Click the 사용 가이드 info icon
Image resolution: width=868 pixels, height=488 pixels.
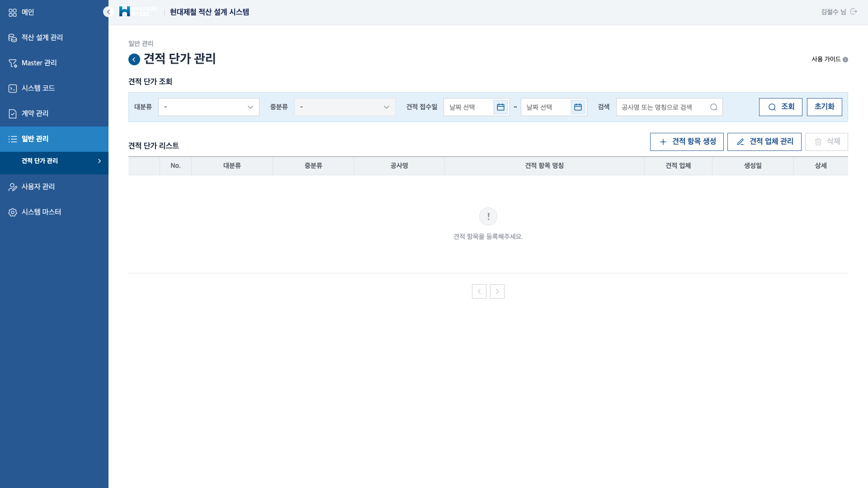(845, 60)
